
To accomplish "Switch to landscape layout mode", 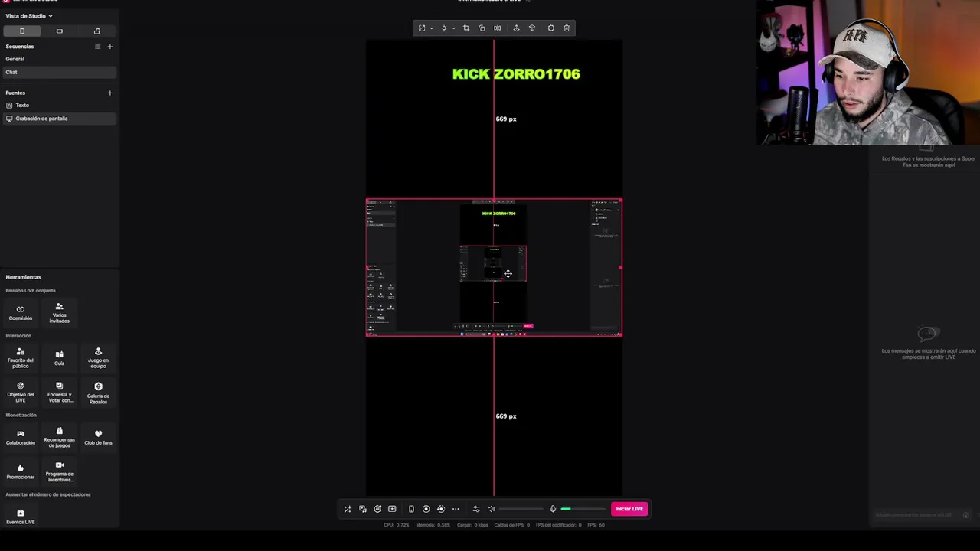I will (x=59, y=31).
